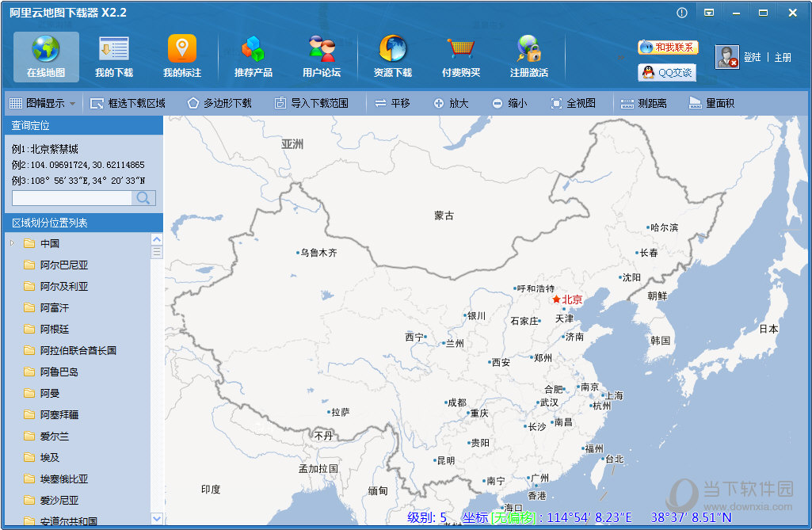Open 注册激活 registration activation

(x=528, y=57)
